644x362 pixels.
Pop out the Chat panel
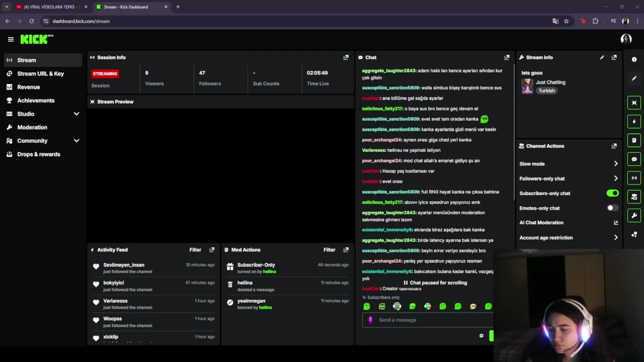pos(507,57)
